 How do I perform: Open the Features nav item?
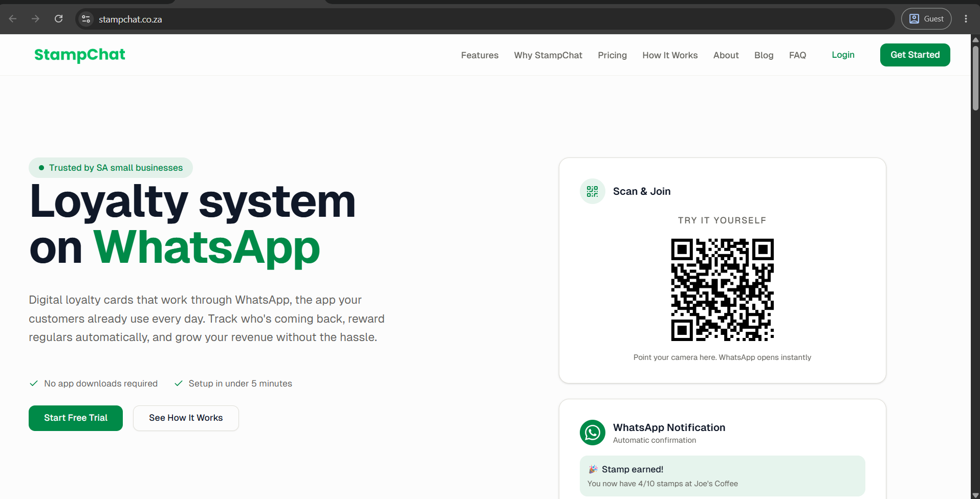480,55
